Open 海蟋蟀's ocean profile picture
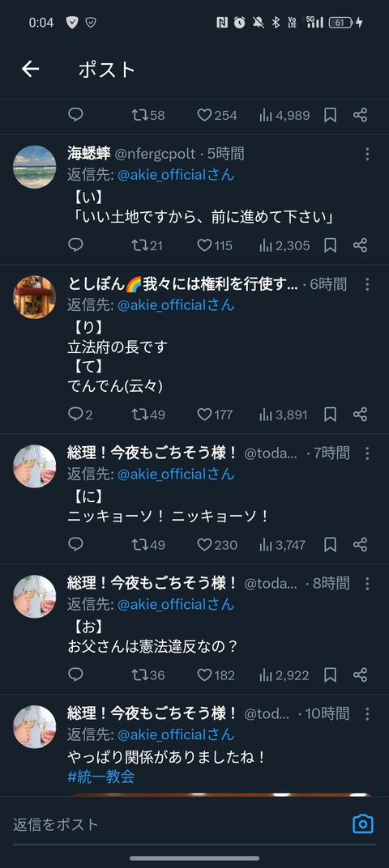Viewport: 389px width, 868px height. click(34, 167)
